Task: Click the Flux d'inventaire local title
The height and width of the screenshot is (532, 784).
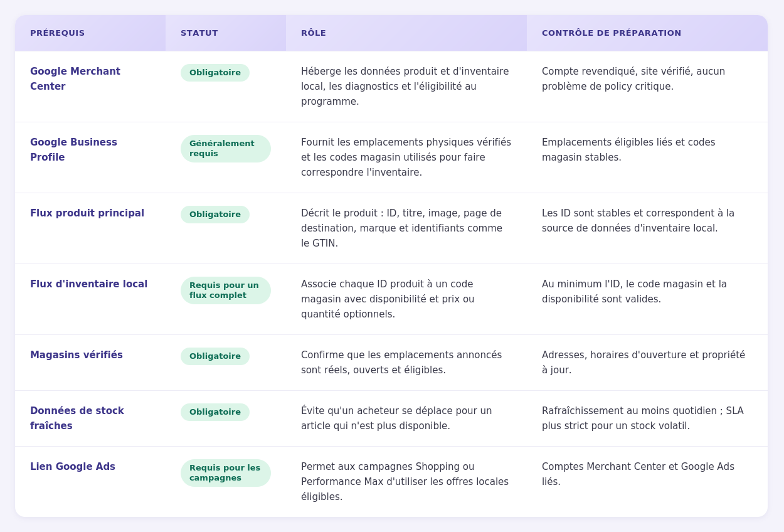Action: (89, 284)
